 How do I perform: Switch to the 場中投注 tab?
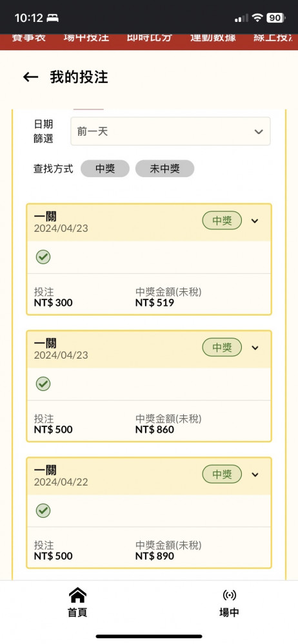coord(86,37)
